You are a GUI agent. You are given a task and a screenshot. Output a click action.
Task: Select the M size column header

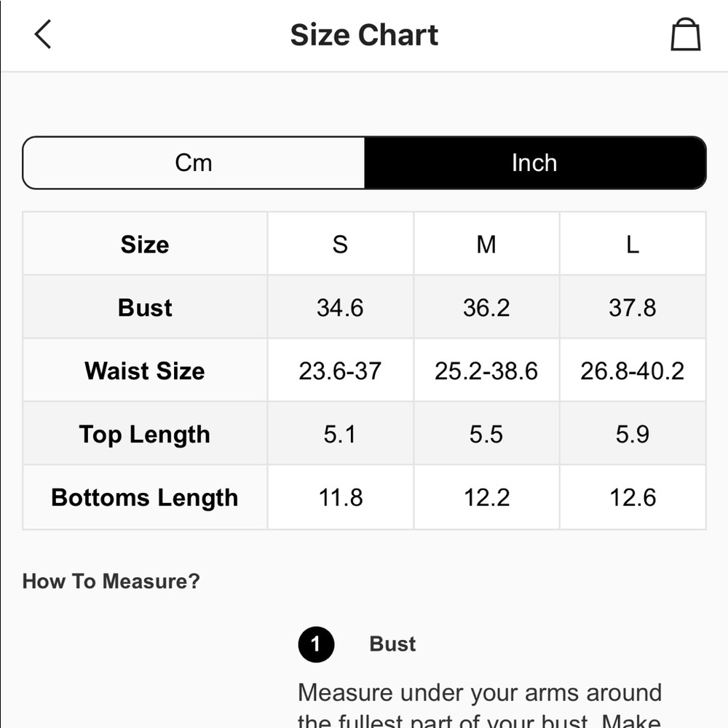point(486,244)
